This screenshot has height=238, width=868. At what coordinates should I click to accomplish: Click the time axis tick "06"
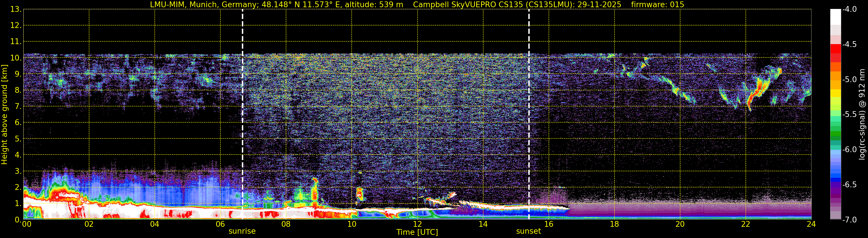coord(220,224)
